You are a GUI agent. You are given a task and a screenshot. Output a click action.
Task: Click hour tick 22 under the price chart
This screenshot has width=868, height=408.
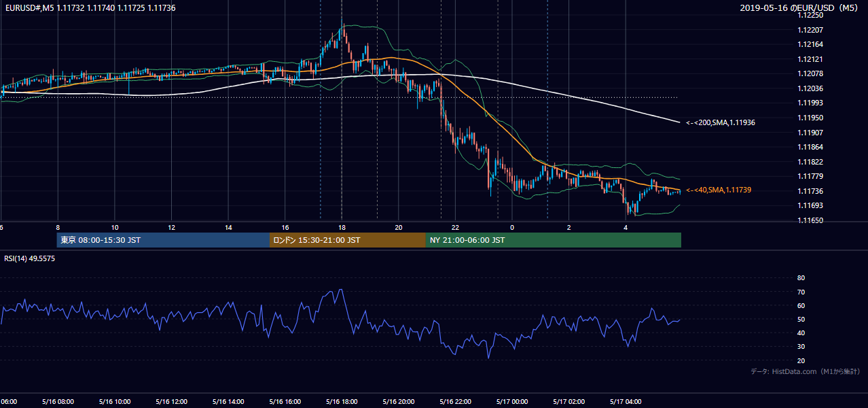pyautogui.click(x=455, y=227)
